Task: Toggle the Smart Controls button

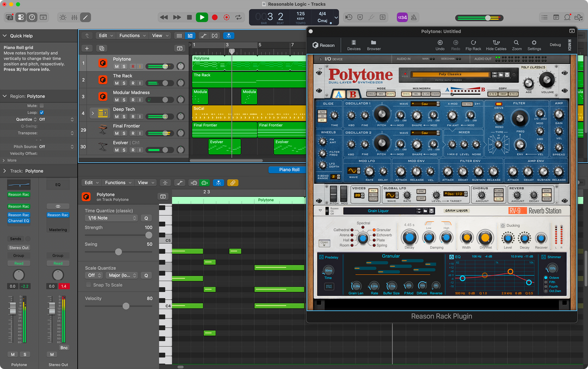Action: click(x=63, y=17)
